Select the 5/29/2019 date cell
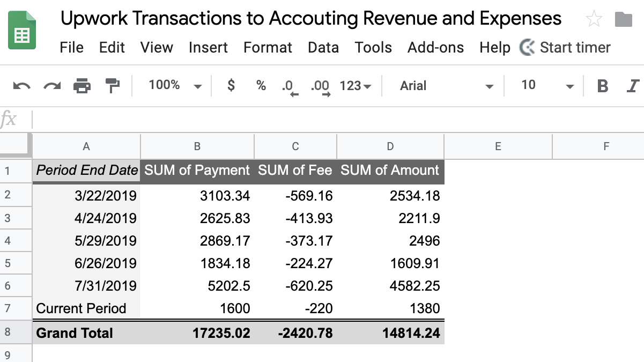This screenshot has width=644, height=362. coord(86,241)
